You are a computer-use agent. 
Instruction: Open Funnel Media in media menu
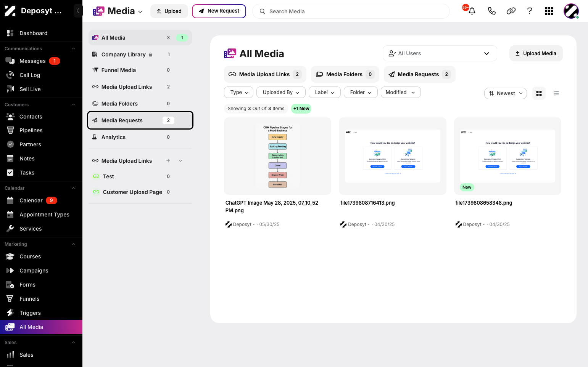(140, 70)
